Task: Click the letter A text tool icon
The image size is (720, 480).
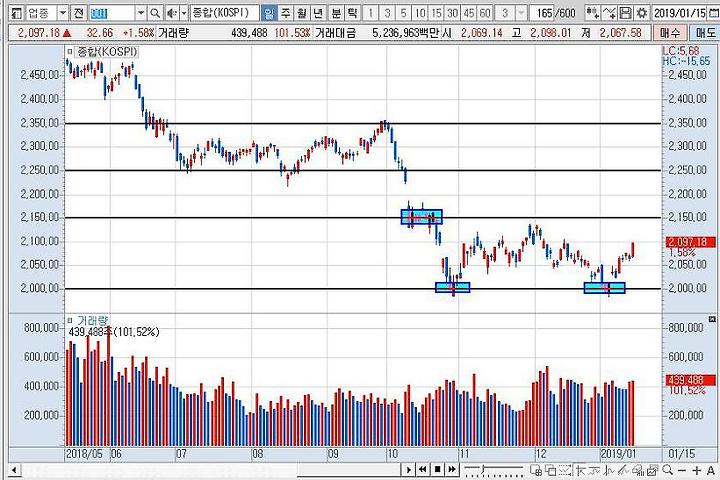Action: pos(711,470)
